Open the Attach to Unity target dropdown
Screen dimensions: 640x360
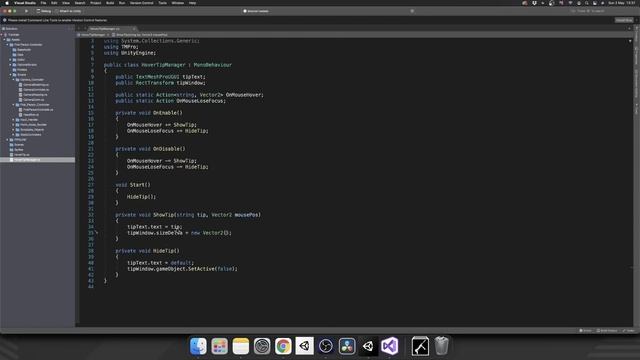coord(69,11)
